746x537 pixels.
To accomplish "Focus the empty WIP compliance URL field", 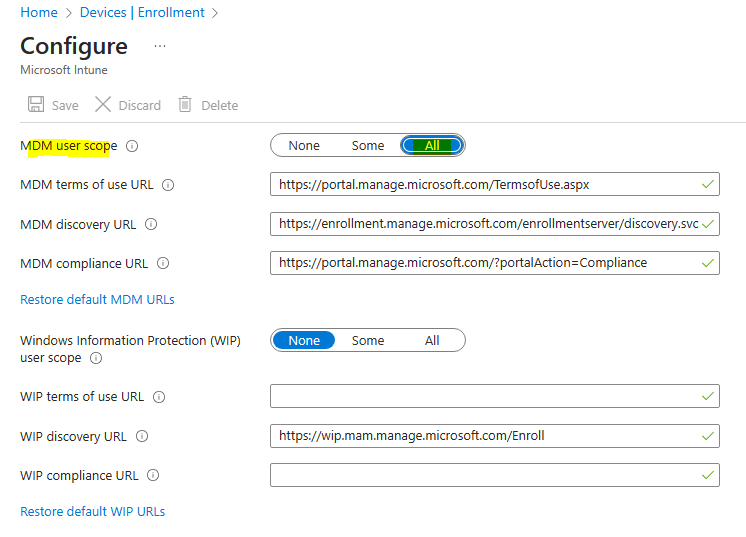I will click(x=495, y=475).
